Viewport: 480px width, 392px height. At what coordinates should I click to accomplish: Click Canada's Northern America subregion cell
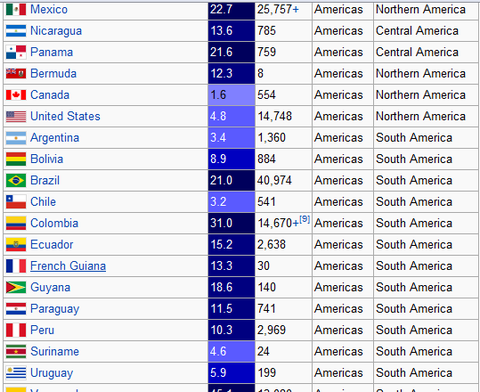tap(426, 95)
